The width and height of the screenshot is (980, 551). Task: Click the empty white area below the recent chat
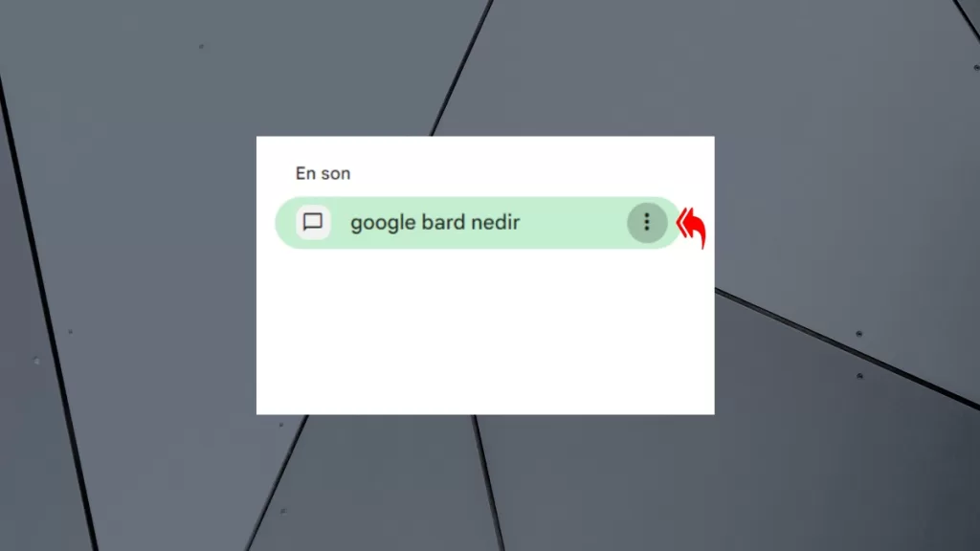tap(485, 331)
